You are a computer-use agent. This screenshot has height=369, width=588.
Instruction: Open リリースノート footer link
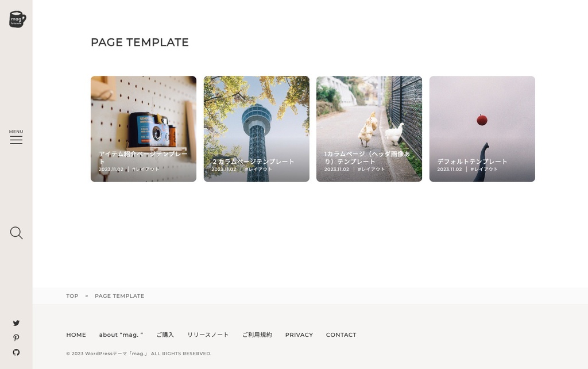click(208, 335)
